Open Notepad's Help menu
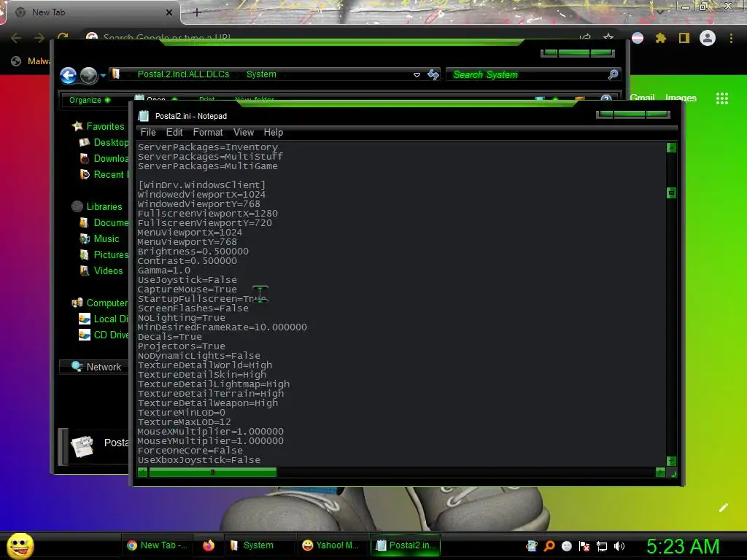 point(274,133)
